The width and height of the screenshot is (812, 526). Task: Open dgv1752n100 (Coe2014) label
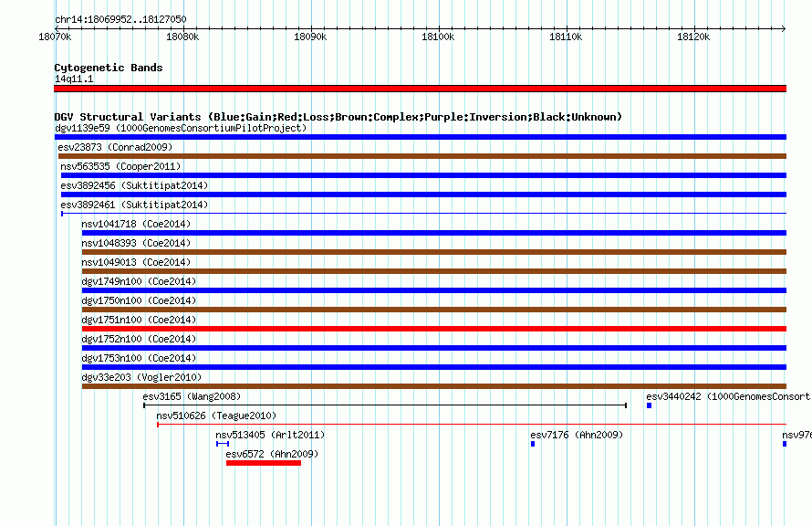click(x=139, y=339)
